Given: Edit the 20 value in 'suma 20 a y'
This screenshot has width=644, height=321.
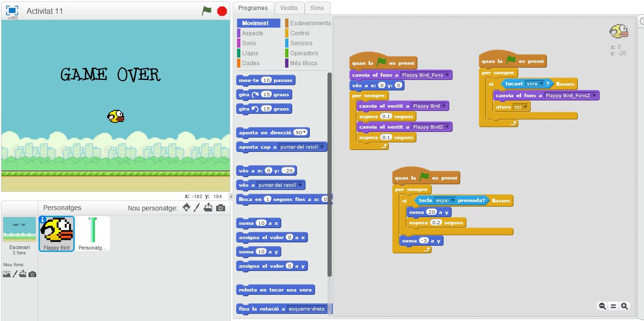Looking at the screenshot, I should pos(432,212).
